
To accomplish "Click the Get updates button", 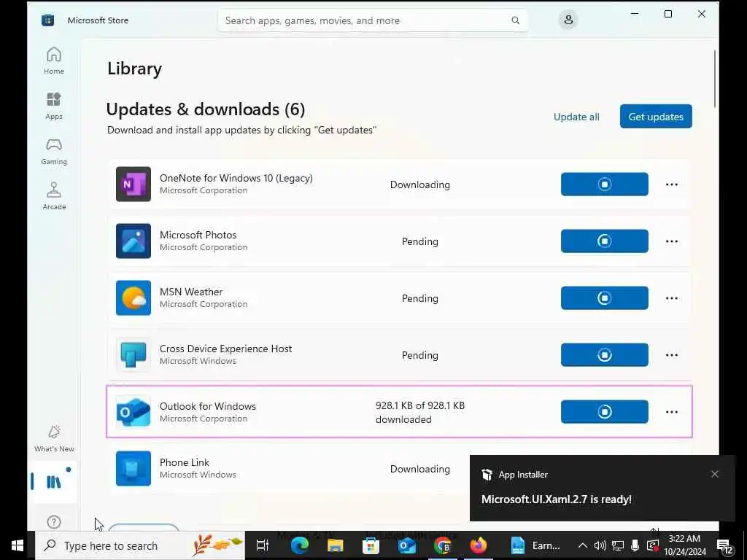I will (x=656, y=117).
